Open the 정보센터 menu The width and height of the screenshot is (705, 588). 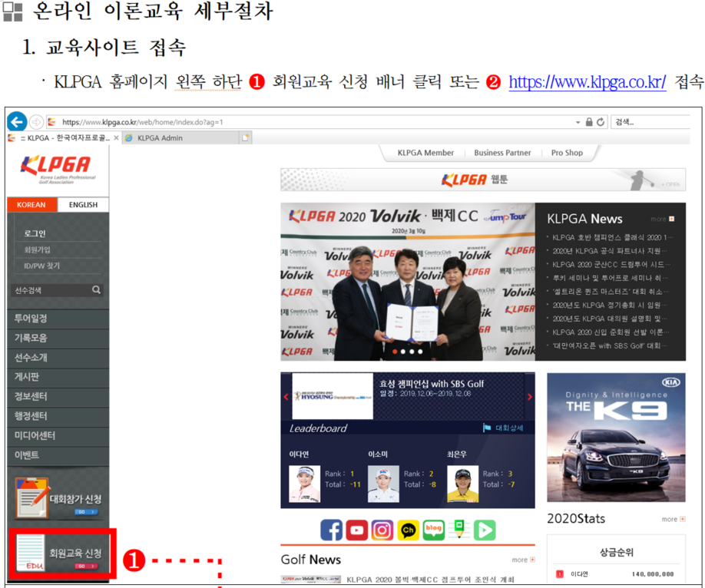pyautogui.click(x=58, y=397)
